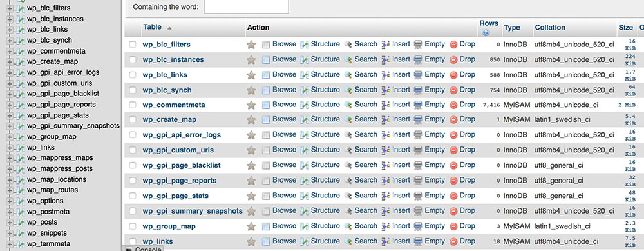The image size is (644, 251).
Task: Favorite the wp_blc_filters table with star icon
Action: tap(251, 45)
